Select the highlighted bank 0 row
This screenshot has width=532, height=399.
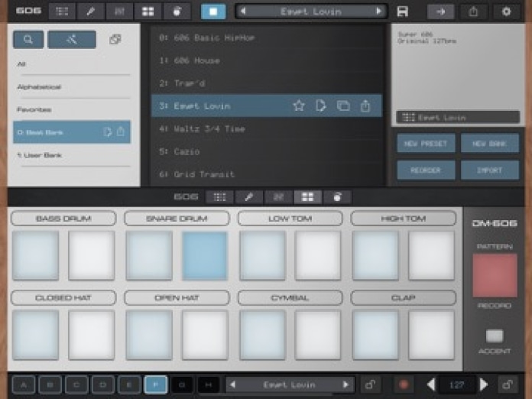(x=72, y=132)
